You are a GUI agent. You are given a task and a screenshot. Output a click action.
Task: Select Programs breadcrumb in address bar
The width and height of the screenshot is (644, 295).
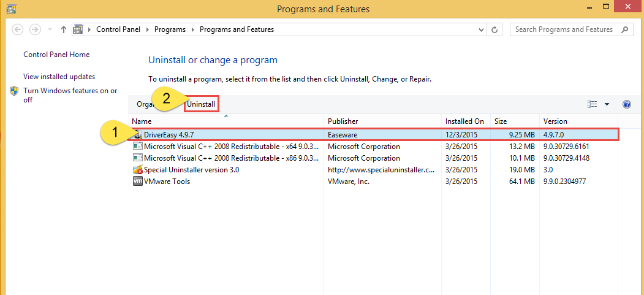pos(170,29)
